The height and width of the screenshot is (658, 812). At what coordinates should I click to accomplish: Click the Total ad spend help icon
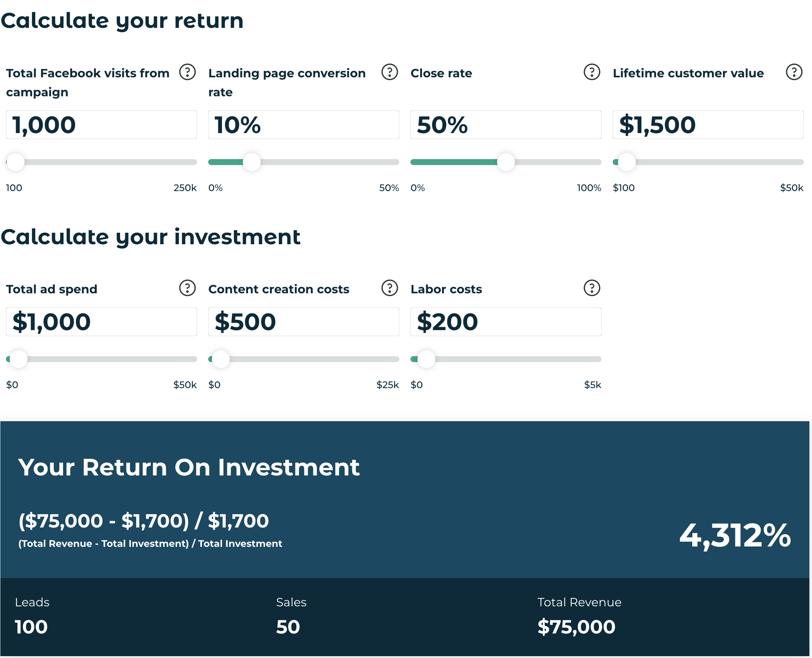point(187,288)
